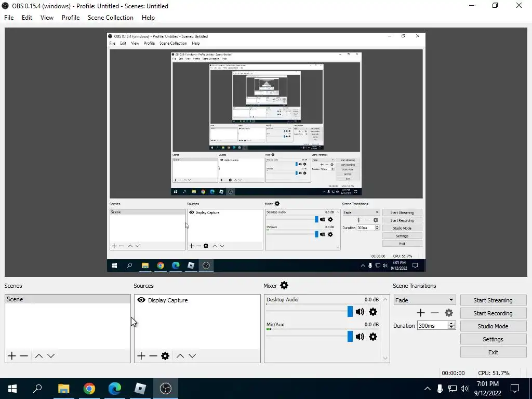Adjust Desktop Audio volume slider handle
This screenshot has width=532, height=399.
[x=350, y=312]
